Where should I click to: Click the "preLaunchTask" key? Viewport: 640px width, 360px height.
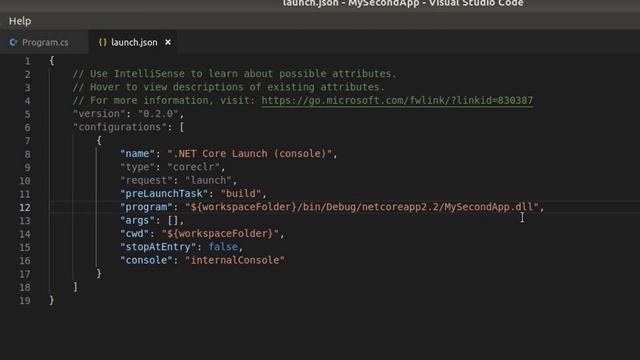(x=164, y=194)
